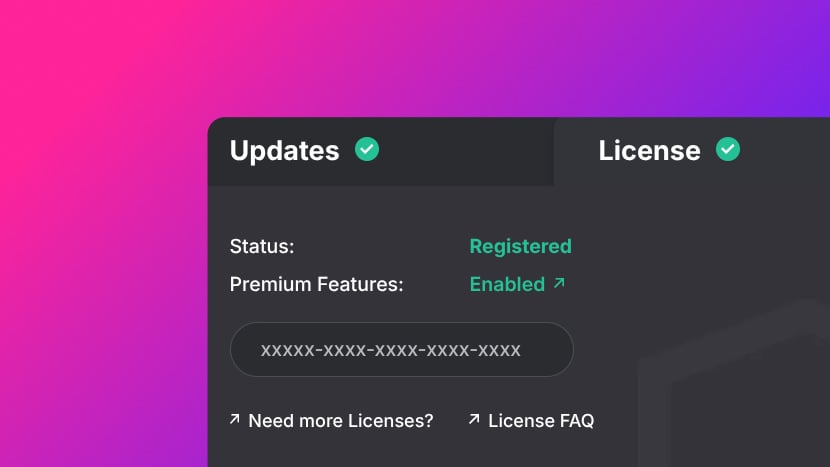
Task: Click the Registered status text
Action: (520, 246)
